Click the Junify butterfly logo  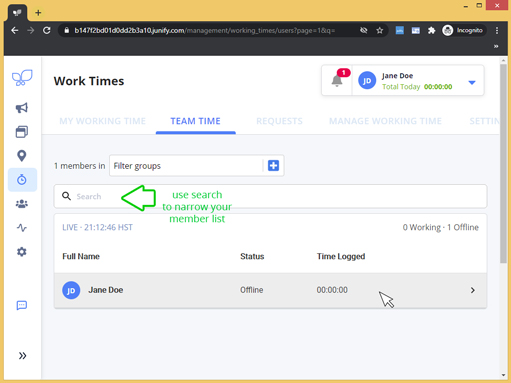tap(22, 78)
